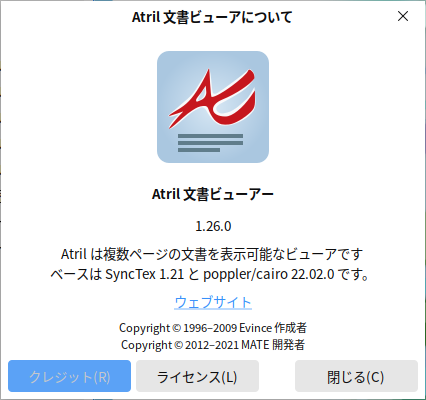Close the dialog with the X icon

[x=403, y=16]
